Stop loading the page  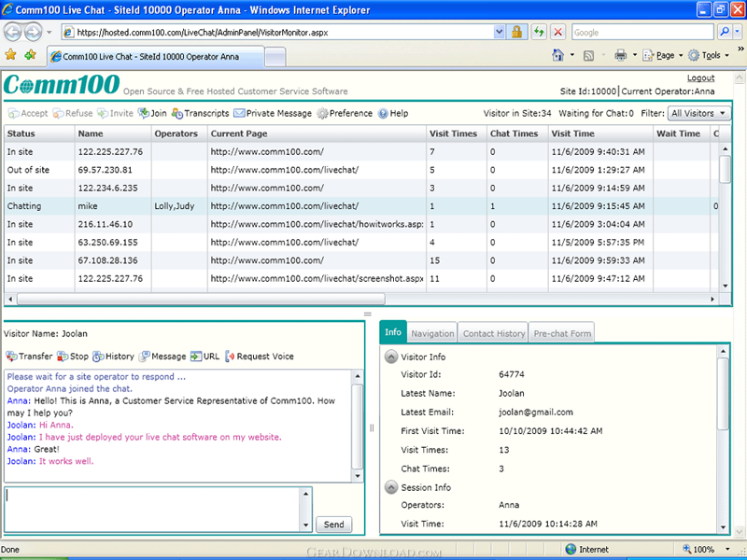click(x=557, y=33)
